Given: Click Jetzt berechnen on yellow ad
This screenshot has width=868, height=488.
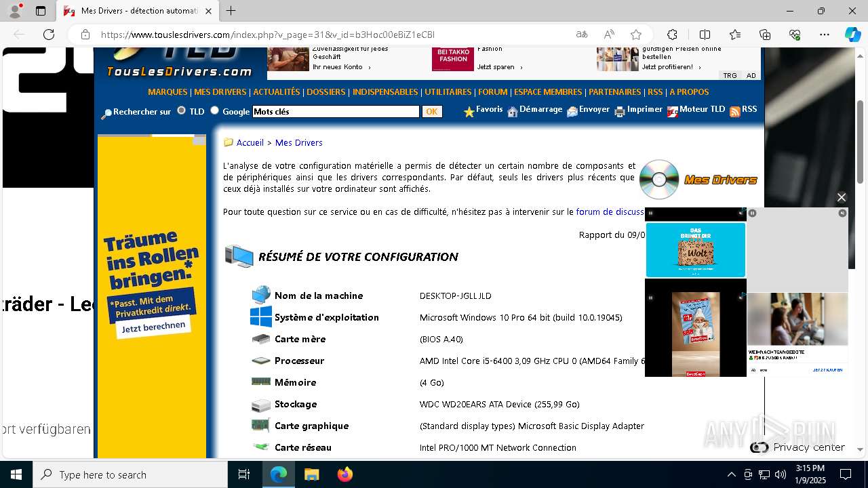Looking at the screenshot, I should [x=153, y=327].
